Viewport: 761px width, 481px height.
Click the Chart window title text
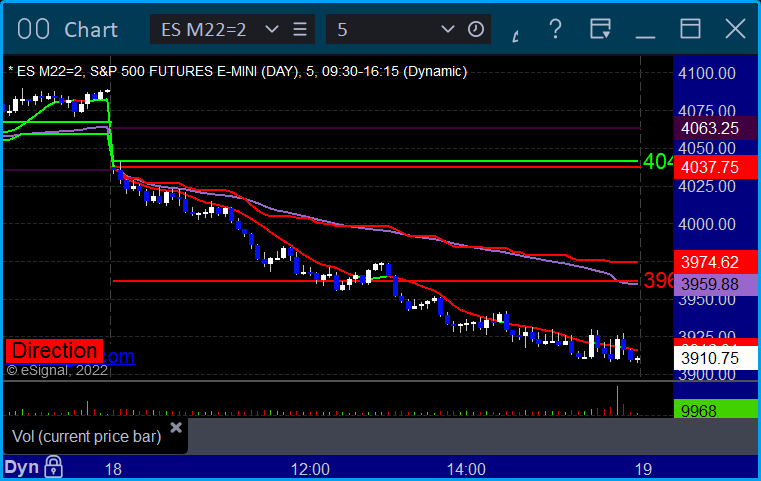[x=91, y=30]
